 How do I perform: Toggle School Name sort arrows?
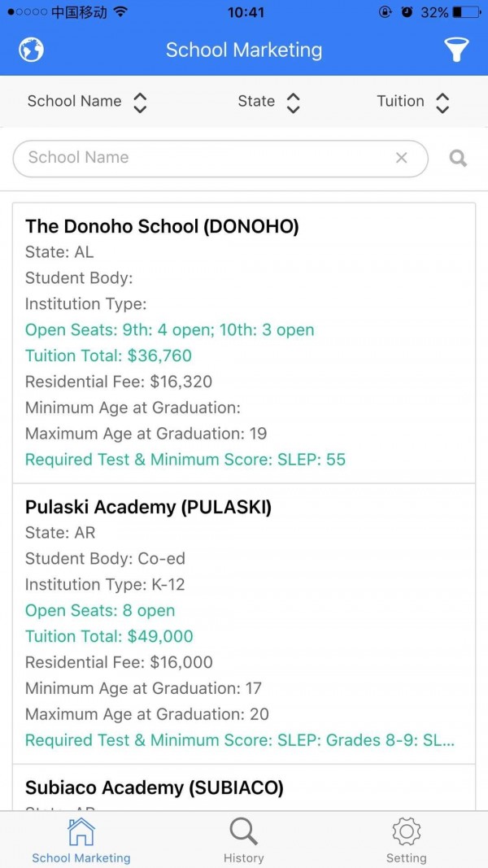tap(141, 103)
